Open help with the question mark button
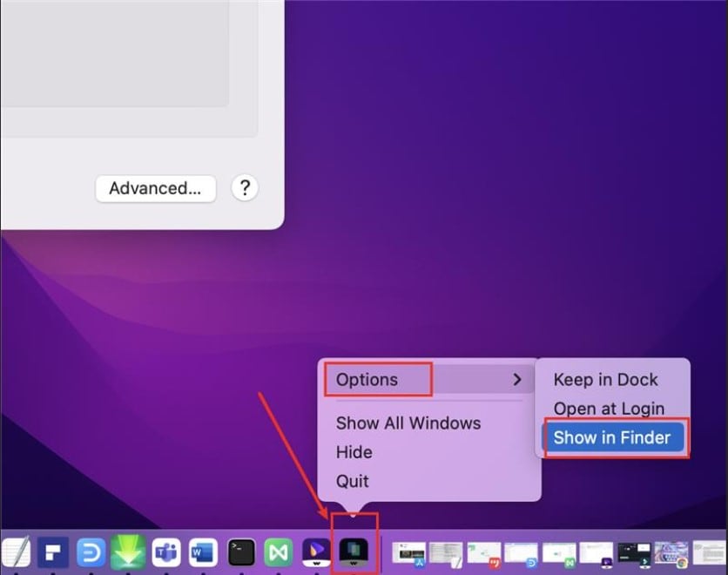The width and height of the screenshot is (728, 575). [245, 187]
